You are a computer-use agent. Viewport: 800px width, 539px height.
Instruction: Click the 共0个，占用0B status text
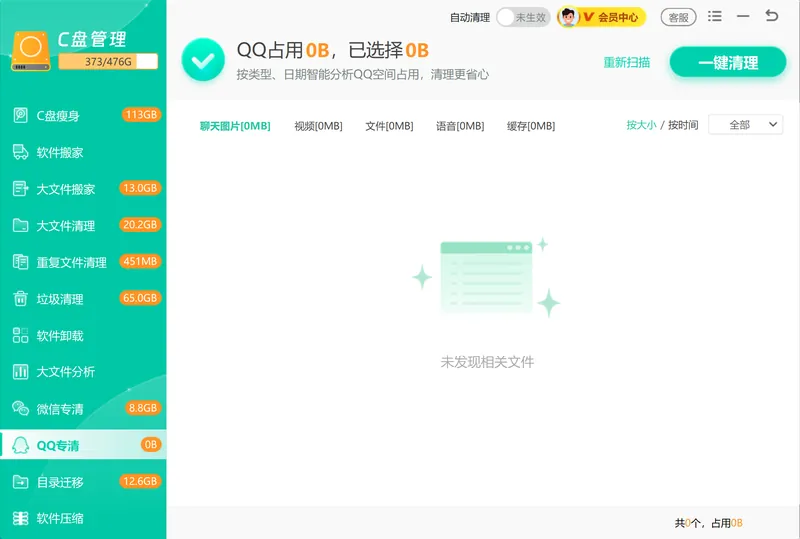(709, 523)
